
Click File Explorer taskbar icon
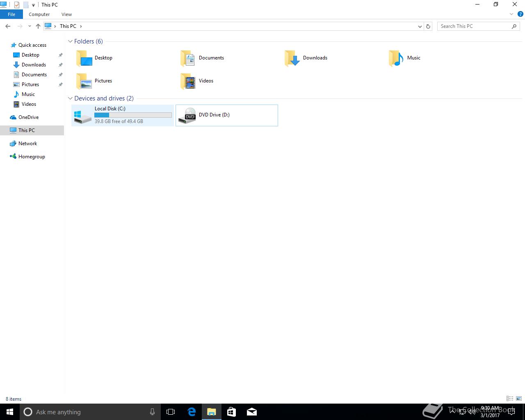tap(212, 412)
